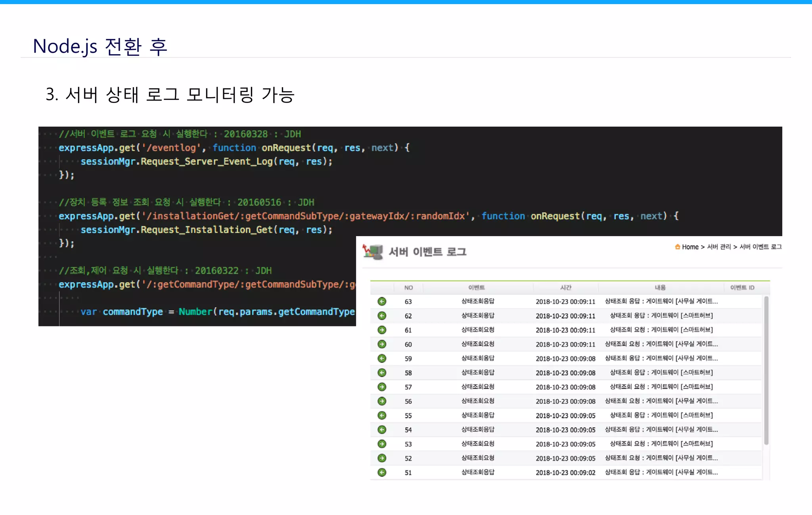This screenshot has width=812, height=515.
Task: Open the 서버 관리 breadcrumb link
Action: tap(719, 247)
